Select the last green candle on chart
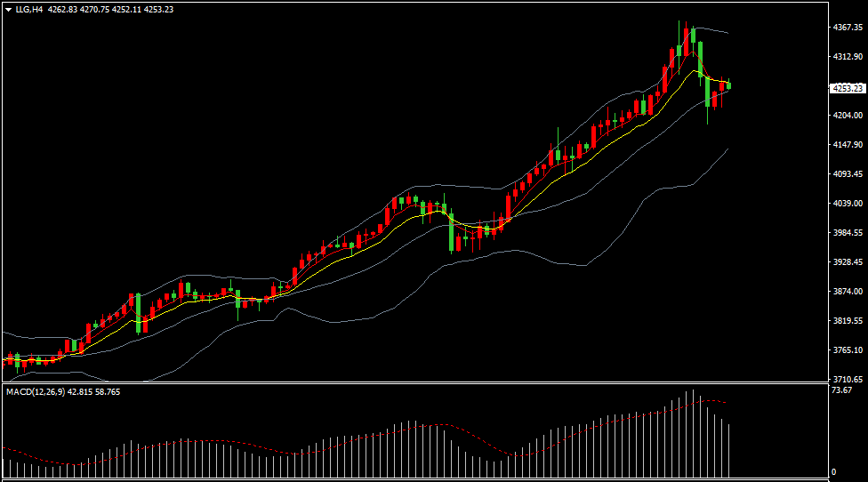Image resolution: width=868 pixels, height=482 pixels. click(729, 85)
